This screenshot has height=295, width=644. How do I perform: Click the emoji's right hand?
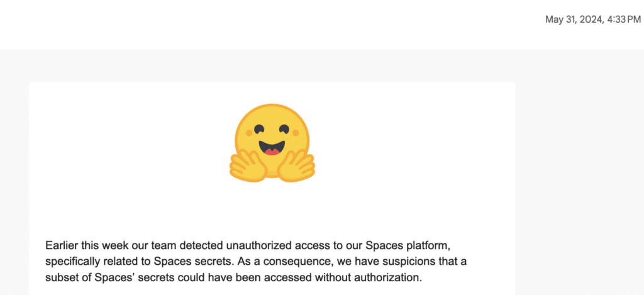297,165
